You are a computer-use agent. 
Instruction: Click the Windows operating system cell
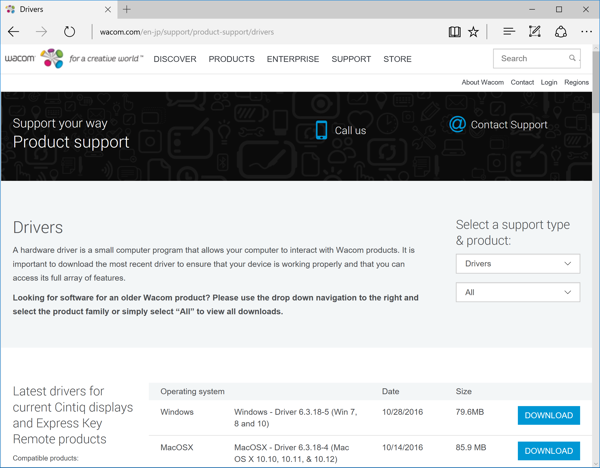click(x=177, y=412)
